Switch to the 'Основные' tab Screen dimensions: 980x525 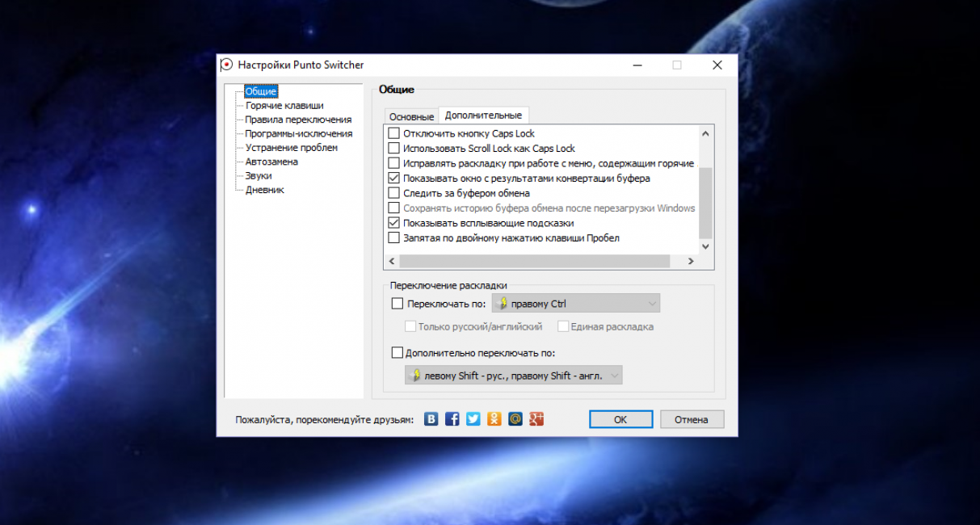click(x=411, y=117)
